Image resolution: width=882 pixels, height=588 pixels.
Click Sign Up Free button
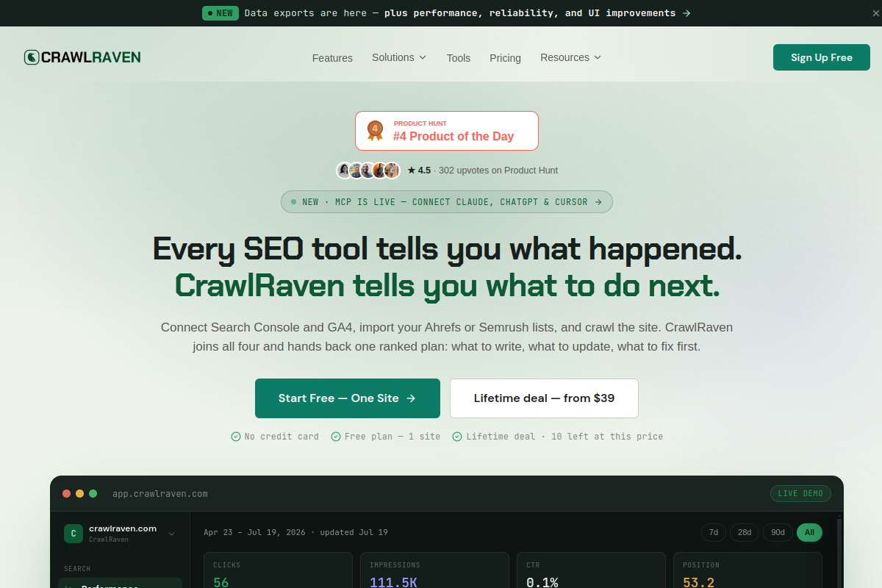point(822,57)
